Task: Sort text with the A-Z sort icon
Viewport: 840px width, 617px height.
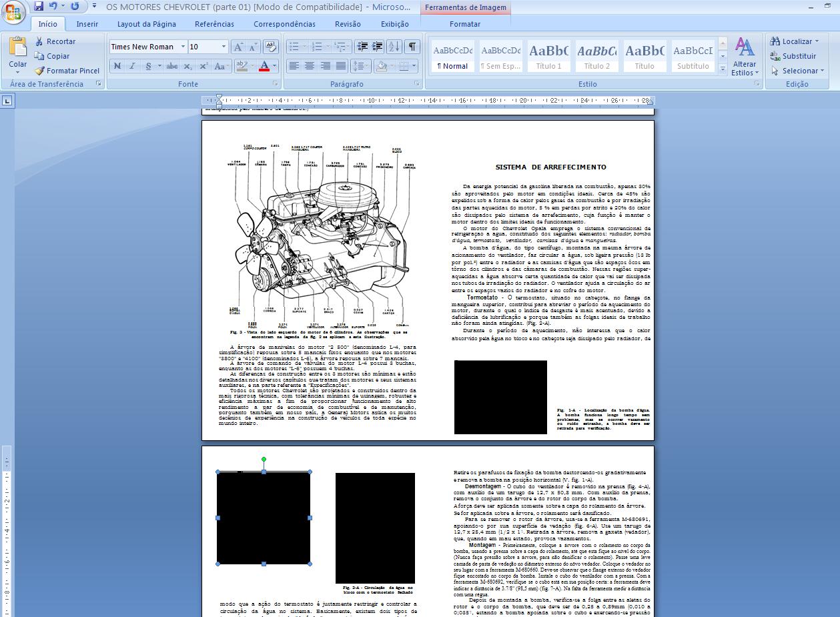Action: tap(394, 47)
